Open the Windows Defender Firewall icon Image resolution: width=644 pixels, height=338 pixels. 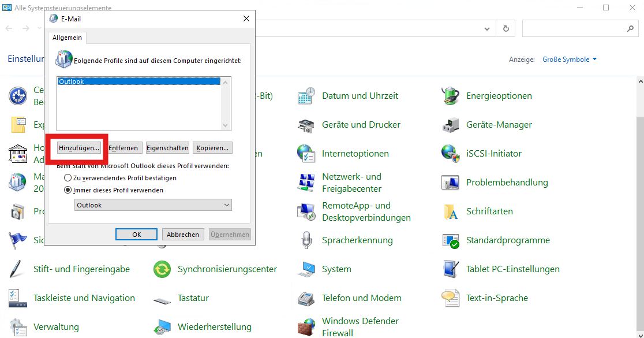coord(306,327)
